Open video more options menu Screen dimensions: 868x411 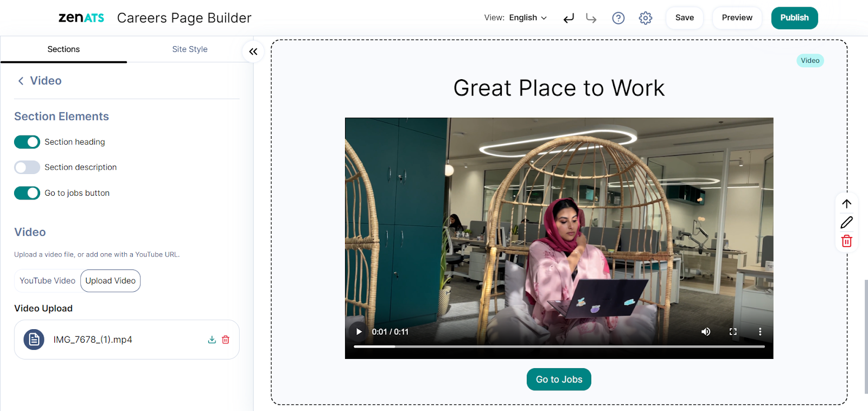[760, 332]
